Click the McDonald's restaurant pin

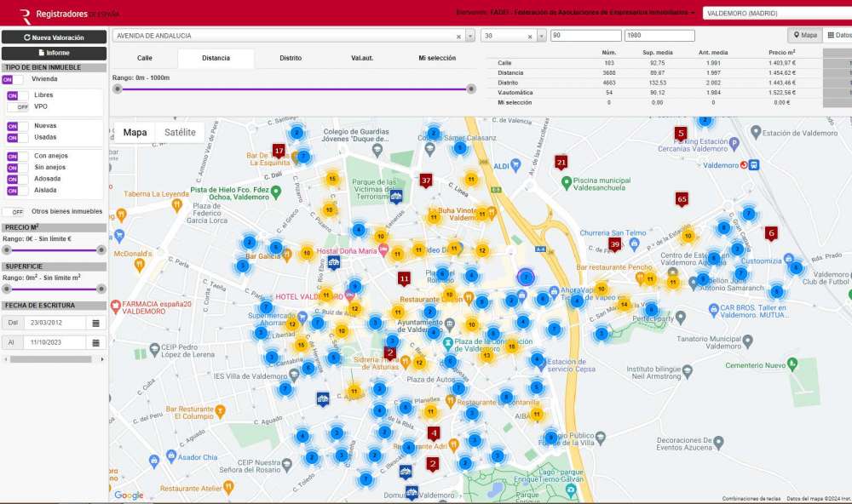139,265
